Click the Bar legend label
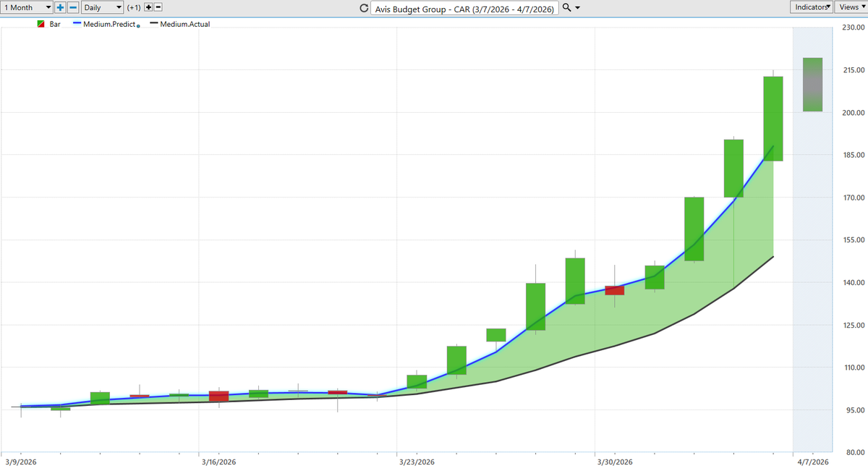Image resolution: width=868 pixels, height=471 pixels. tap(55, 25)
